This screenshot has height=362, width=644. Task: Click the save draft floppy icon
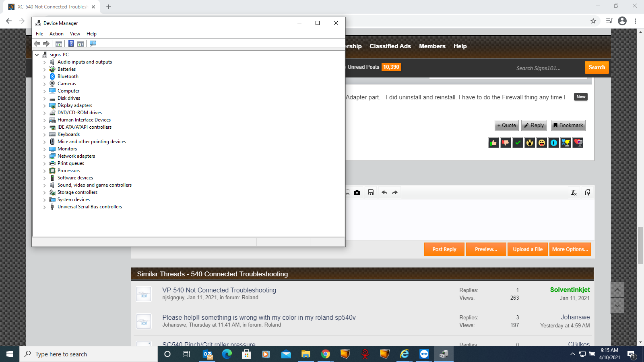(371, 193)
